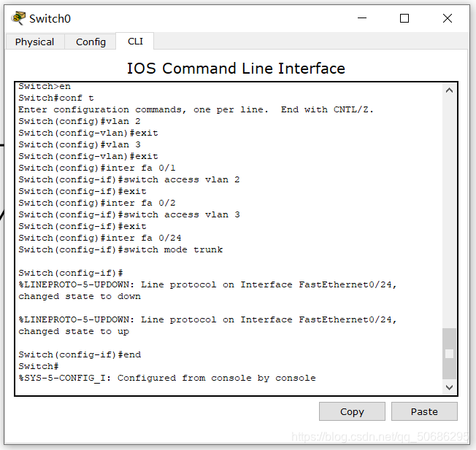This screenshot has width=476, height=450.
Task: Click the Switch0 app icon in title bar
Action: [18, 18]
